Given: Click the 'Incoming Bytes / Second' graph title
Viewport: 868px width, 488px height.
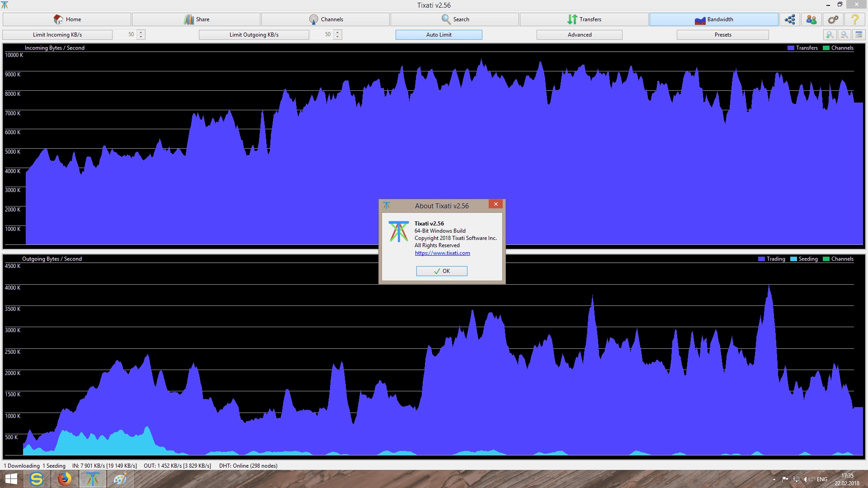Looking at the screenshot, I should pyautogui.click(x=55, y=48).
